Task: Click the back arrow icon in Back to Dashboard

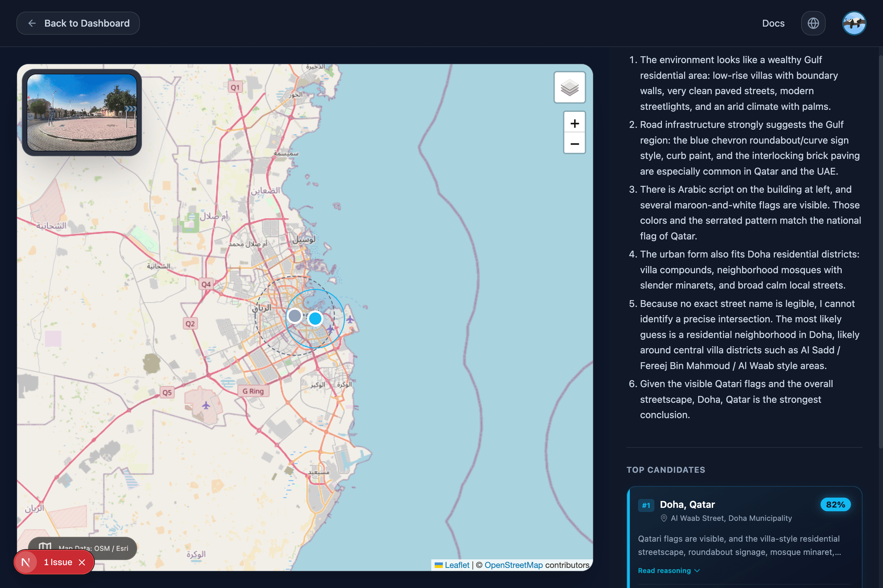Action: (32, 23)
